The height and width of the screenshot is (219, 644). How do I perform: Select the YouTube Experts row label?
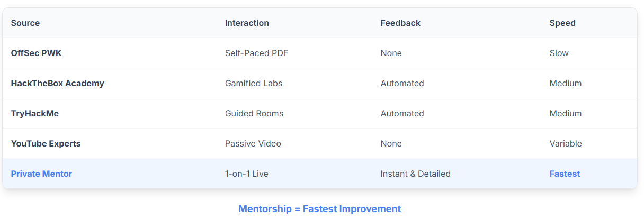[46, 143]
